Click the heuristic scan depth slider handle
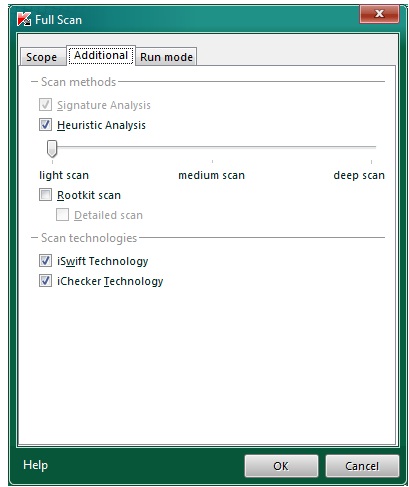 tap(52, 148)
